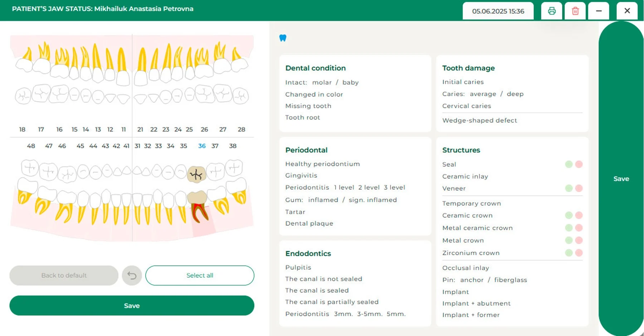Mark Zirconium crown with red dot

579,253
